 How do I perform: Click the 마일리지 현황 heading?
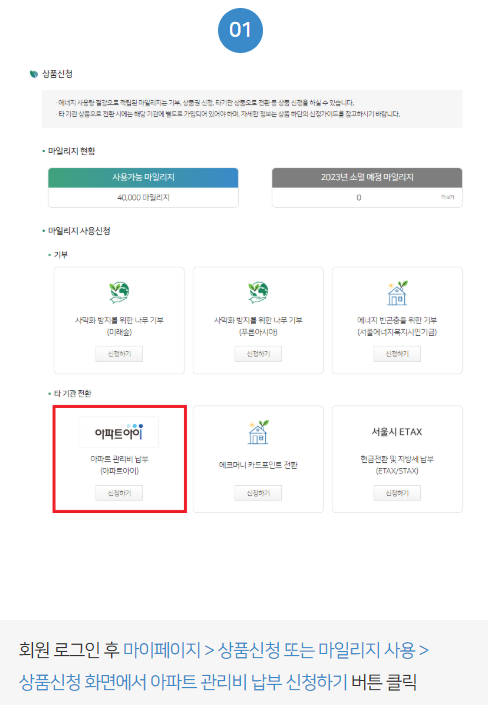(x=72, y=151)
